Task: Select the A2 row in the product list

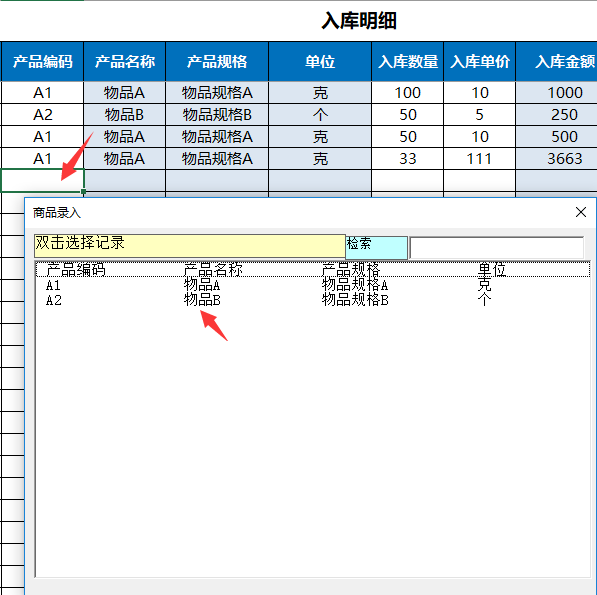Action: (x=312, y=300)
